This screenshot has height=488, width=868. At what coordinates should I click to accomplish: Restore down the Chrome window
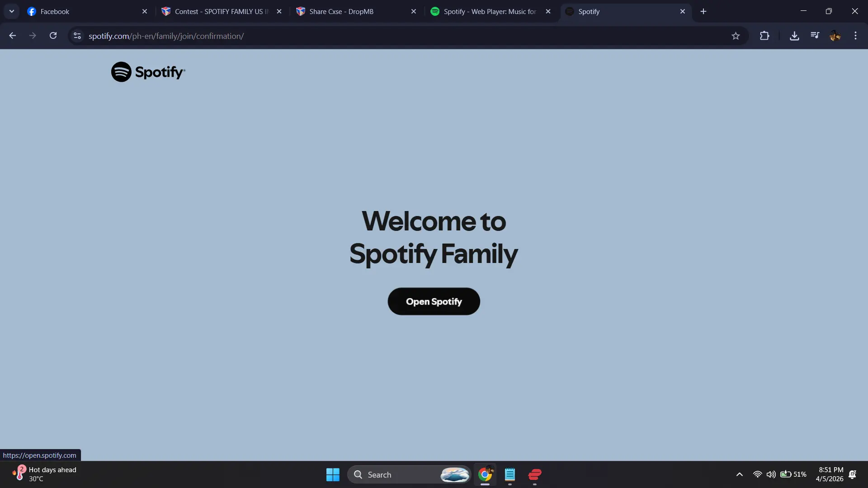[829, 11]
